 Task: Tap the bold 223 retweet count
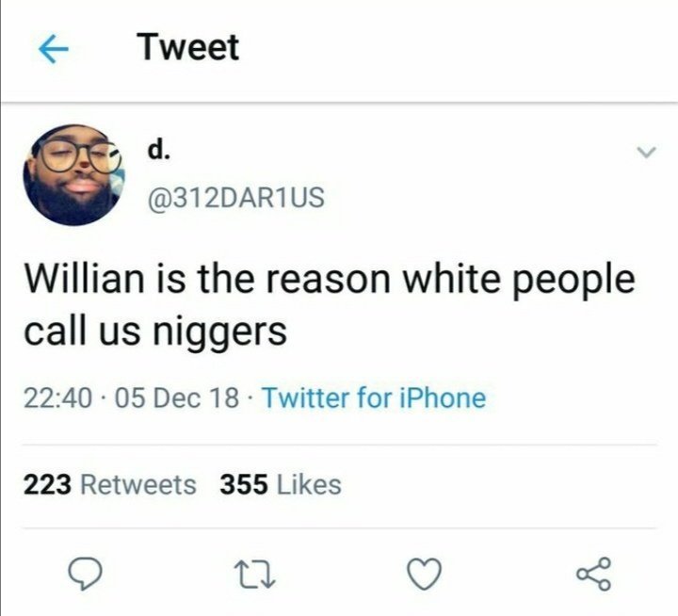47,484
